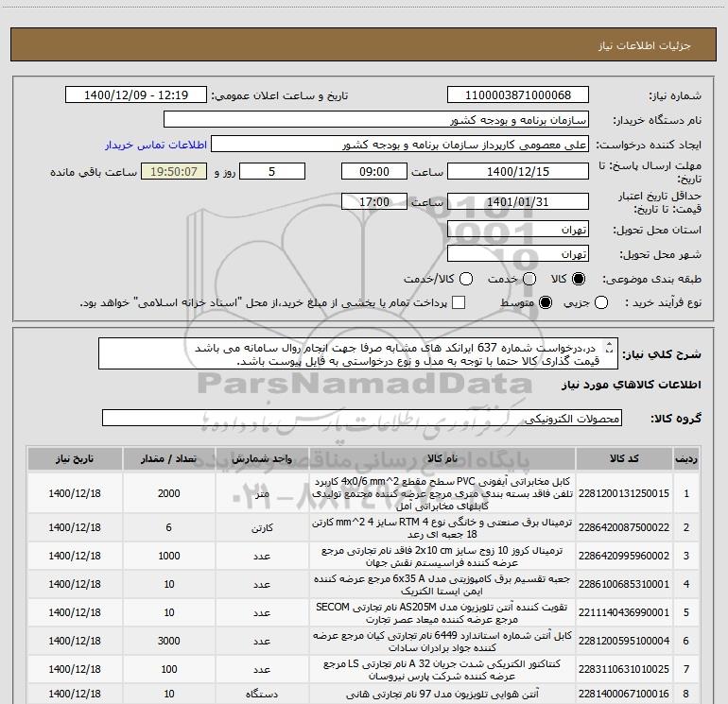Click the جعبه تقسیم برق کامپوزیتی product name

[x=442, y=584]
